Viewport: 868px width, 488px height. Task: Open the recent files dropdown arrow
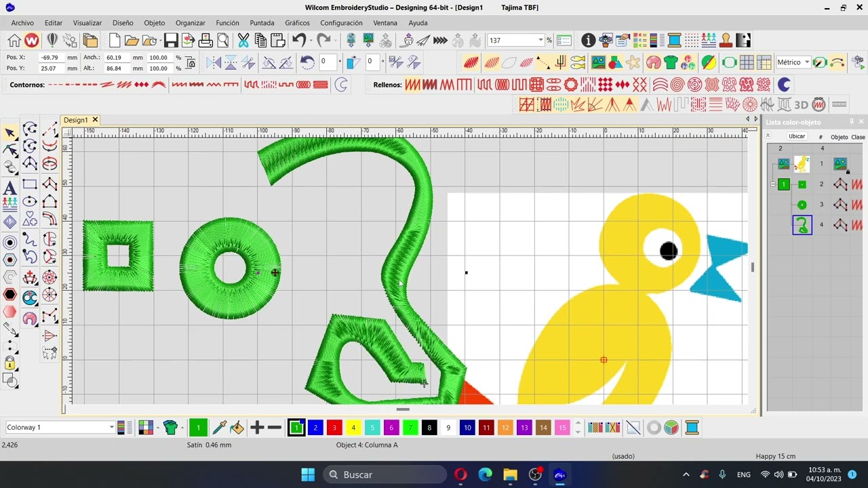161,41
